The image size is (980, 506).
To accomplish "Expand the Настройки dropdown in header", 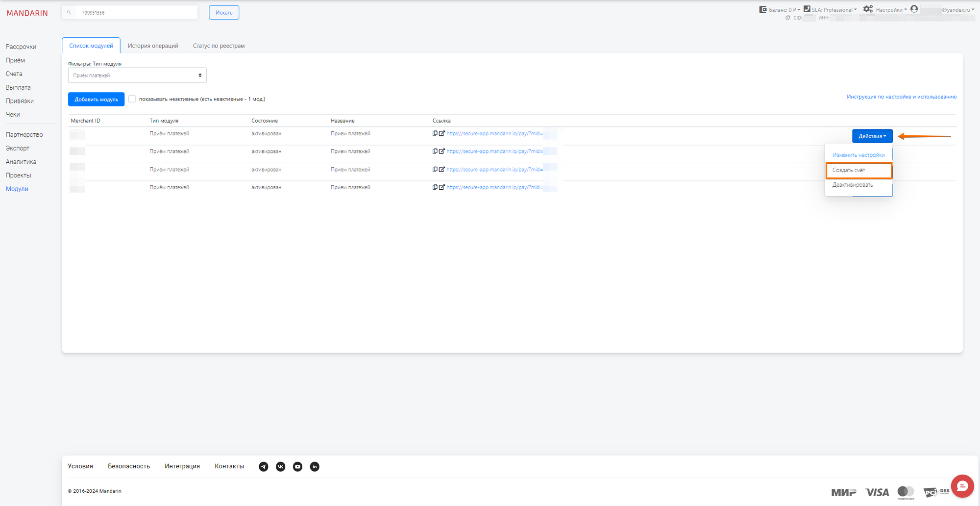I will point(885,10).
